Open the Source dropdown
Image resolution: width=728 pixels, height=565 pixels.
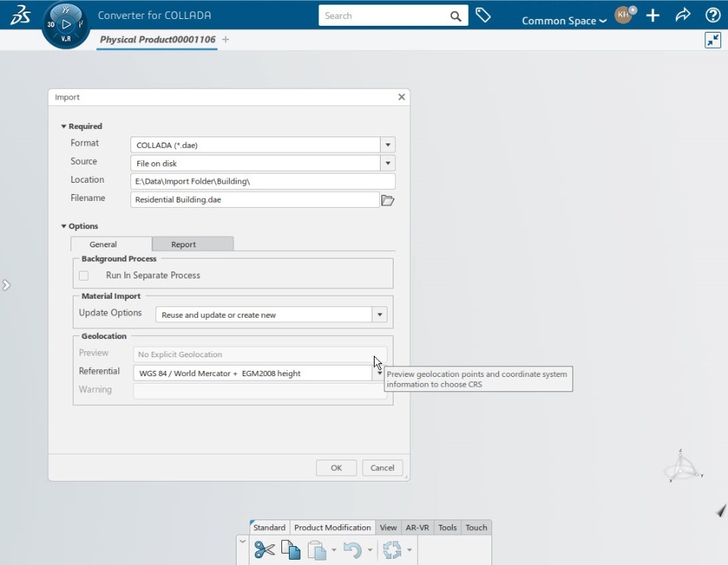(x=388, y=163)
